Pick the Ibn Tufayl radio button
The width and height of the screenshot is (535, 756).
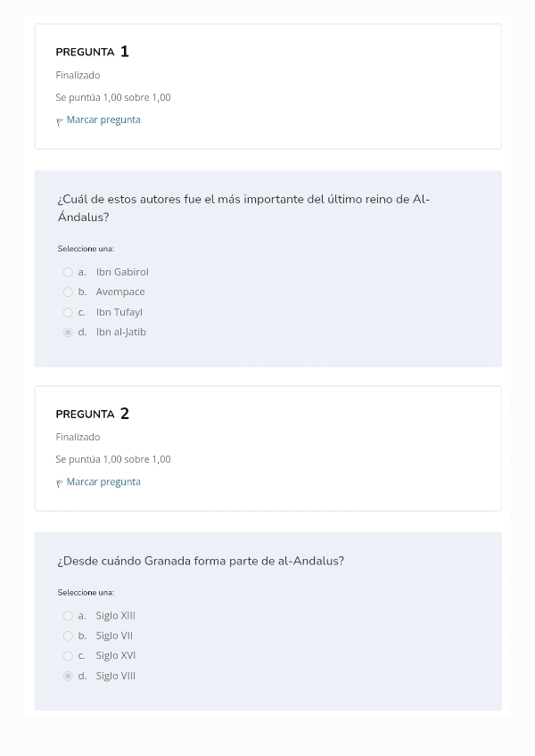point(68,313)
